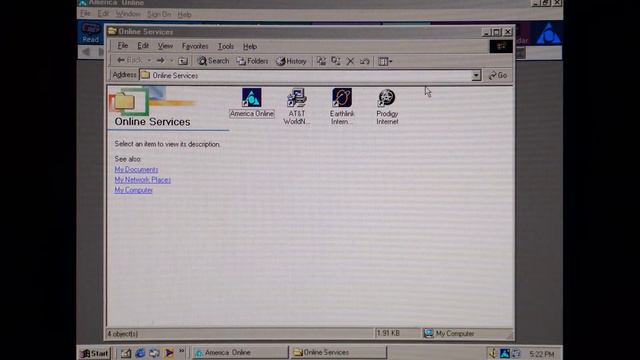The image size is (640, 360).
Task: Click the Go button
Action: click(498, 76)
